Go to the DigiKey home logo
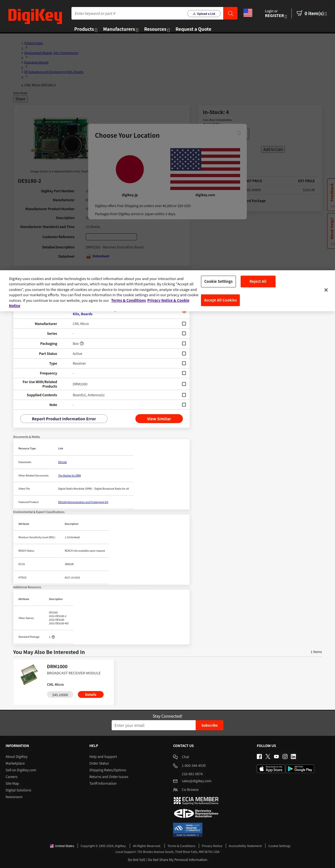The image size is (335, 868). 35,16
